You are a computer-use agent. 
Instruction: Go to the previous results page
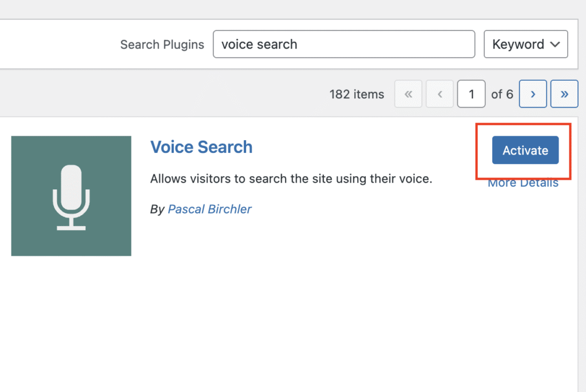(439, 94)
